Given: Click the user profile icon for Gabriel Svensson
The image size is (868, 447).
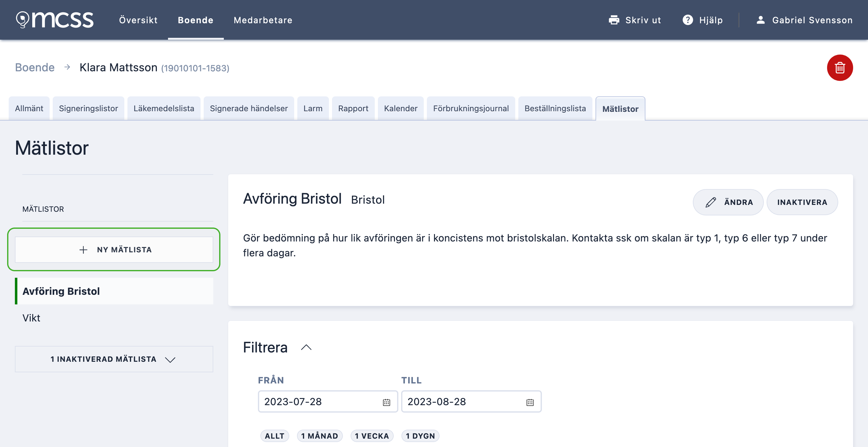Looking at the screenshot, I should pyautogui.click(x=760, y=20).
